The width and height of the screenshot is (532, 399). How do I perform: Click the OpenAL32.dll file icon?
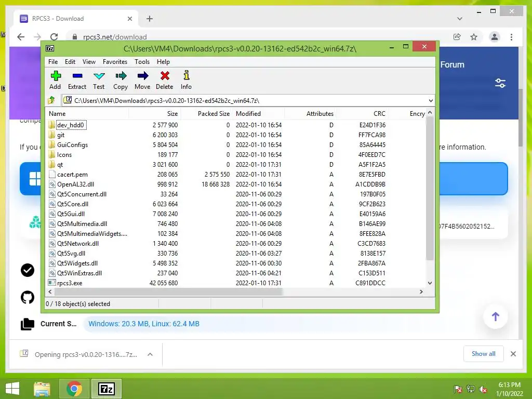pyautogui.click(x=52, y=184)
